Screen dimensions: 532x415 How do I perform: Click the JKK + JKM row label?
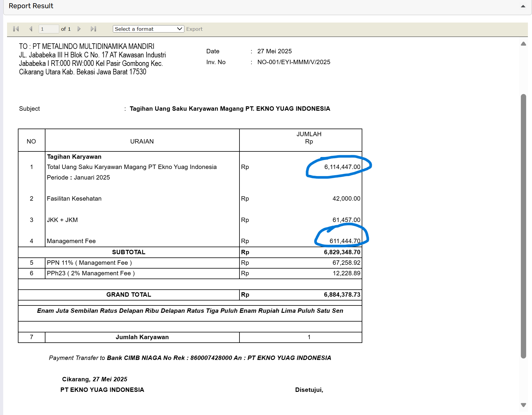tap(62, 220)
